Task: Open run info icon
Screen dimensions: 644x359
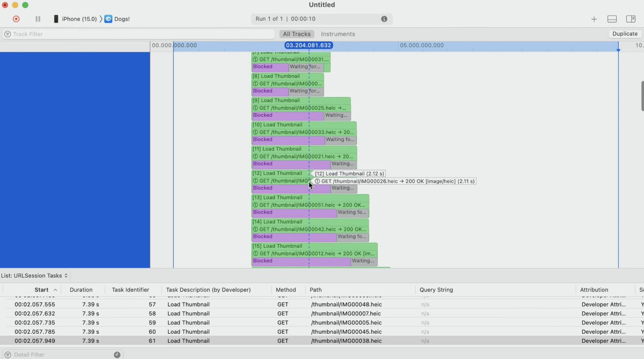Action: 384,19
